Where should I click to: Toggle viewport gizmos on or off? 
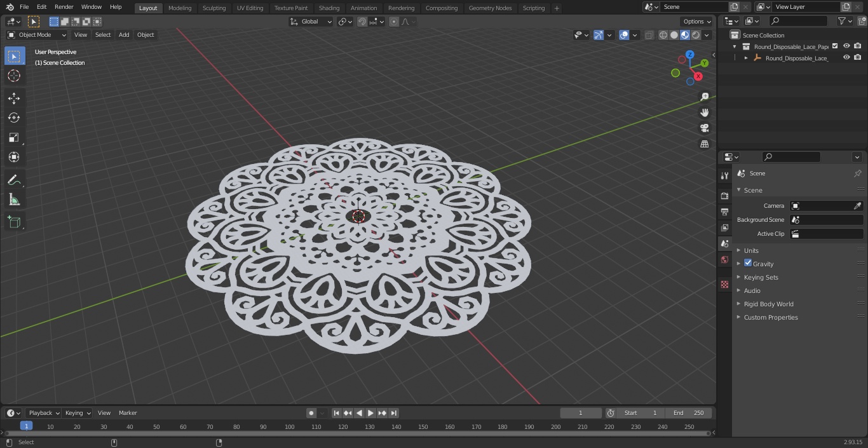coord(599,35)
